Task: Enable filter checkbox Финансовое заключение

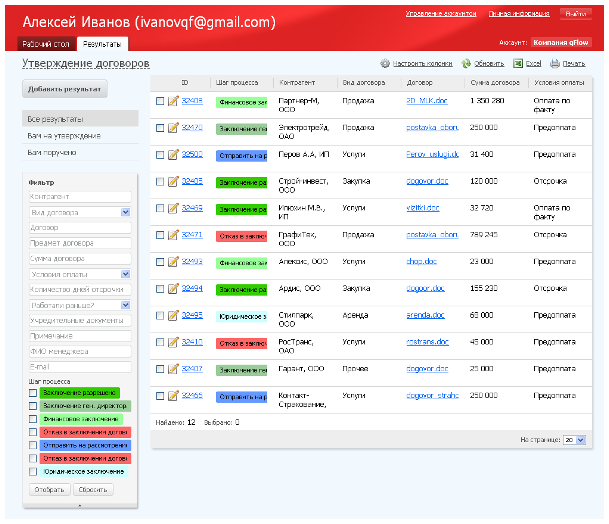Action: point(33,419)
